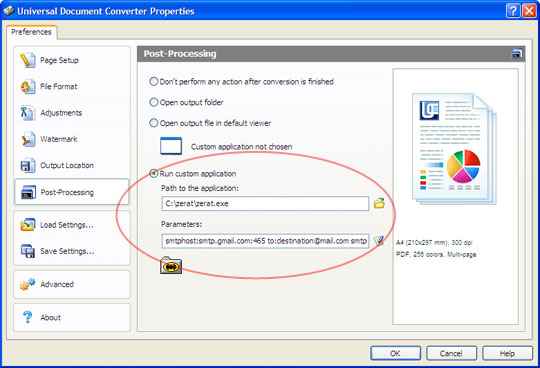540x368 pixels.
Task: Select the File Format section icon
Action: click(28, 86)
